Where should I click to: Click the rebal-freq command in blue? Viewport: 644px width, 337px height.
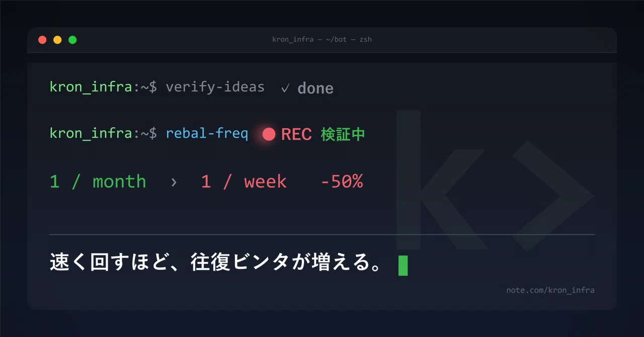point(207,134)
